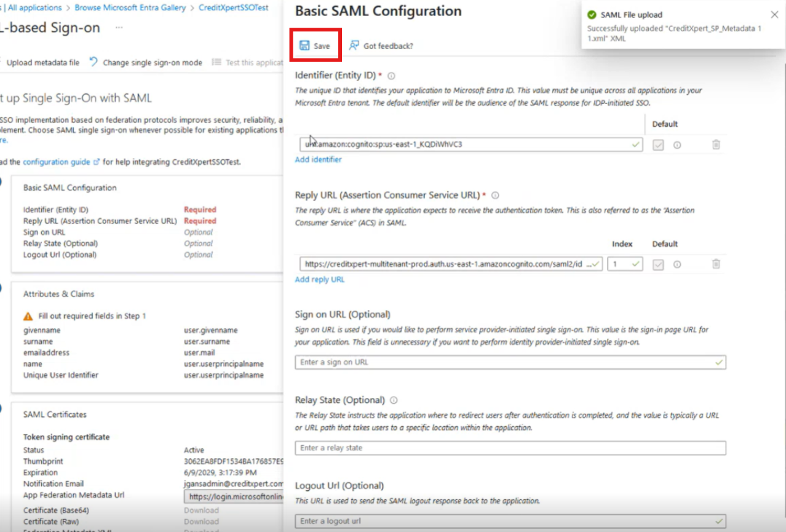Click the user.surname claim value

tap(207, 341)
